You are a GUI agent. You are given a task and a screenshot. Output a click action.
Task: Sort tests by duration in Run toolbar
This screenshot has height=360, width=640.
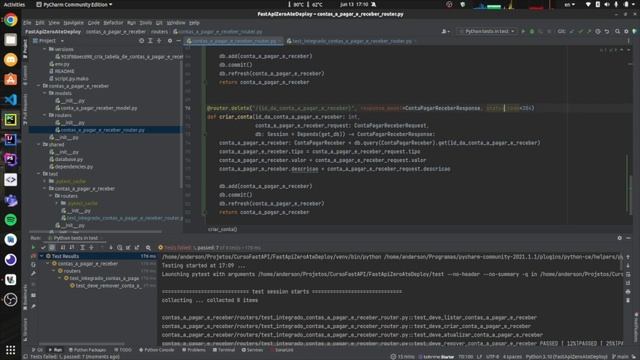(x=72, y=247)
